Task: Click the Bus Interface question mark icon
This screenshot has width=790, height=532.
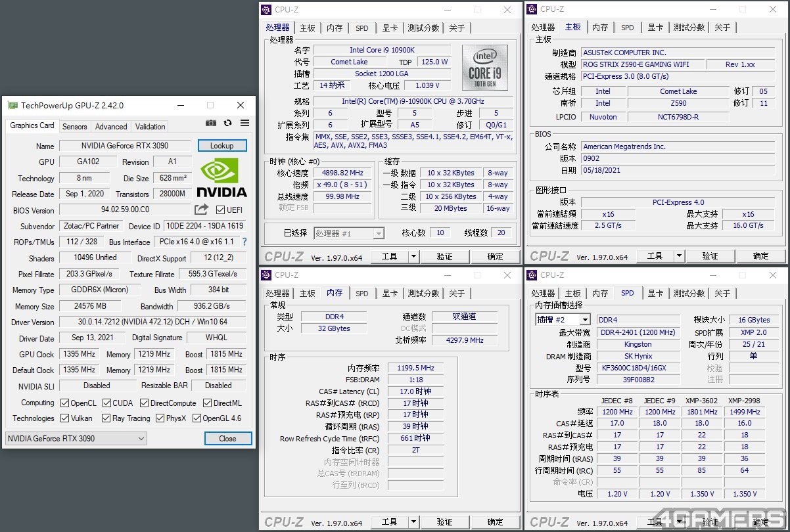Action: click(x=244, y=242)
